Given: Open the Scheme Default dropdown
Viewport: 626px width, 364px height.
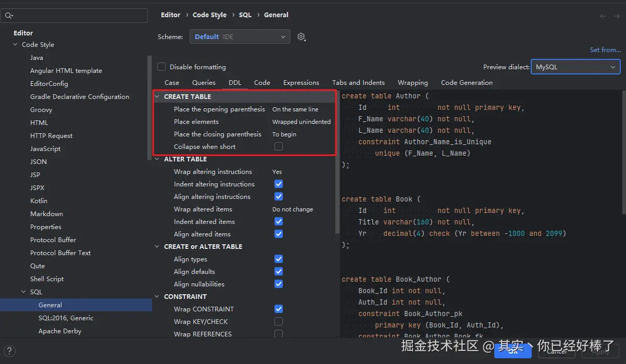Looking at the screenshot, I should coord(240,36).
